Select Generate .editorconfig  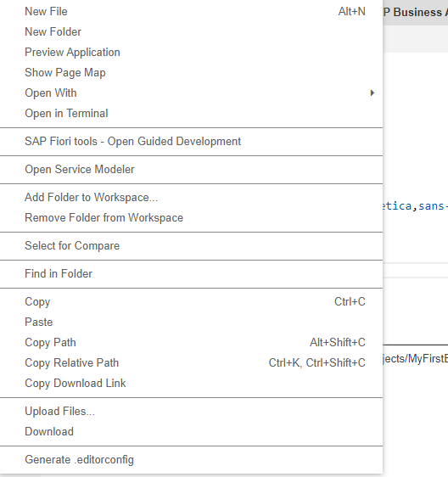point(191,460)
